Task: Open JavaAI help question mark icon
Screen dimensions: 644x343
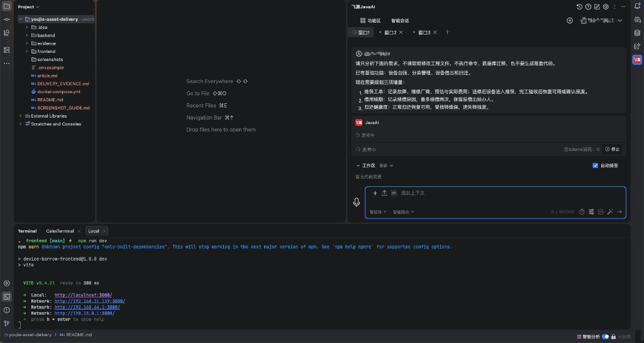Action: 588,6
